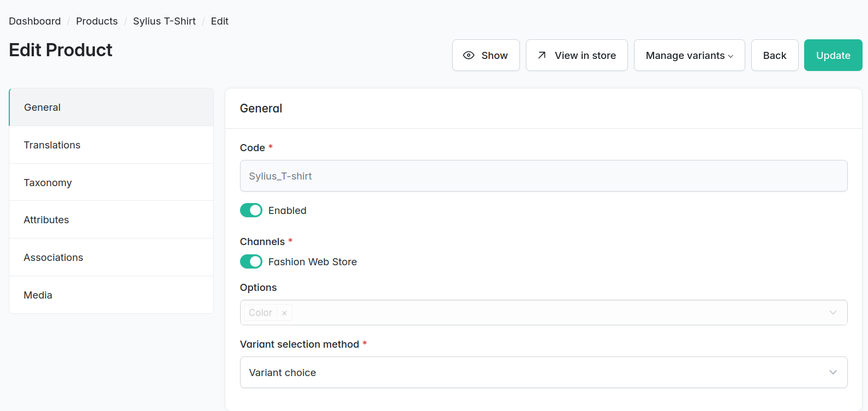Image resolution: width=868 pixels, height=411 pixels.
Task: Click the arrow icon for View in store
Action: click(542, 55)
